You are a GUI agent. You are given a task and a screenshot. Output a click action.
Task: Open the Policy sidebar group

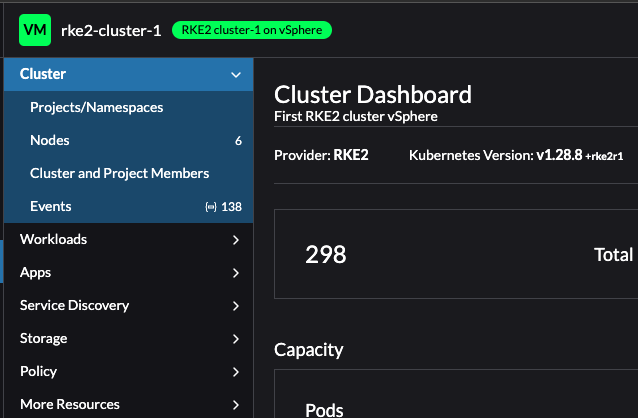click(x=129, y=371)
